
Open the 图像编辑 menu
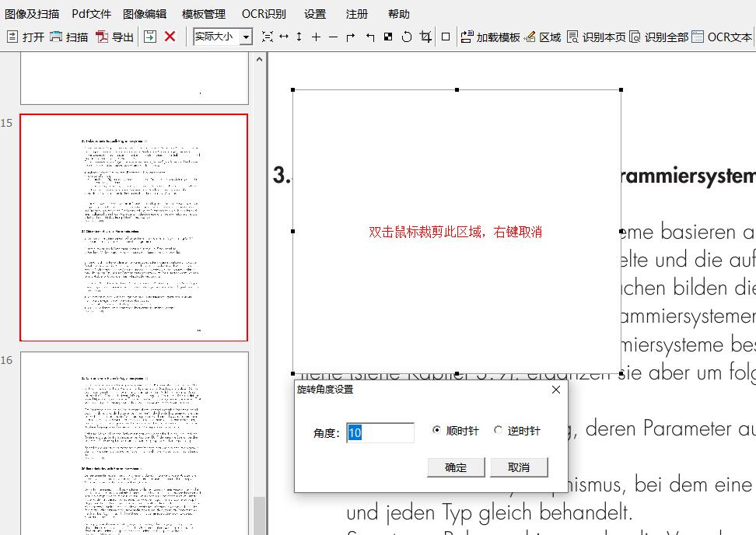tap(145, 14)
